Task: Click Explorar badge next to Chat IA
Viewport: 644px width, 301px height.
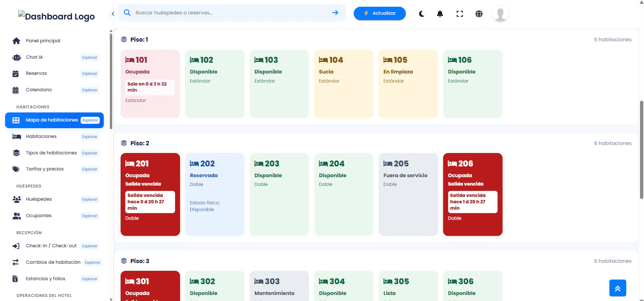Action: pyautogui.click(x=90, y=57)
